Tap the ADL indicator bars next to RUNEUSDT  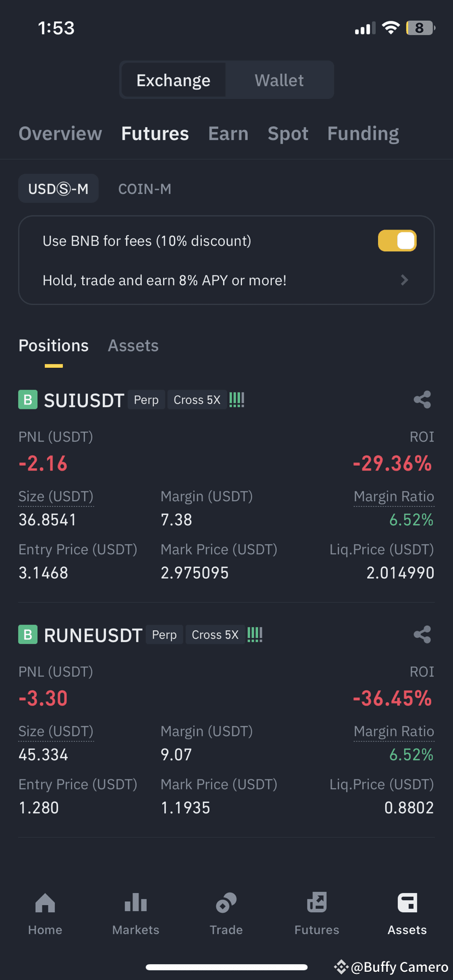pos(255,635)
